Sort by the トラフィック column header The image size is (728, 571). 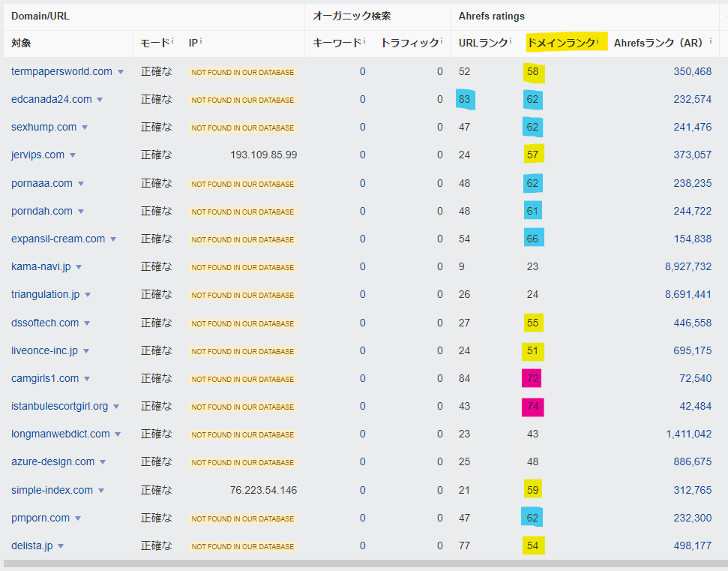click(x=409, y=43)
